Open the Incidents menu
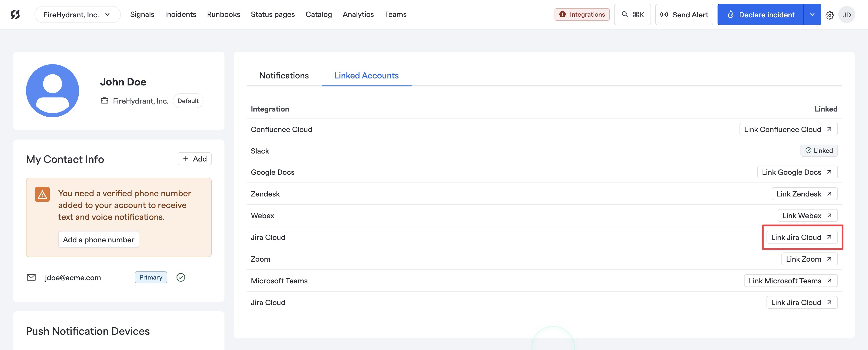Image resolution: width=868 pixels, height=350 pixels. (181, 14)
